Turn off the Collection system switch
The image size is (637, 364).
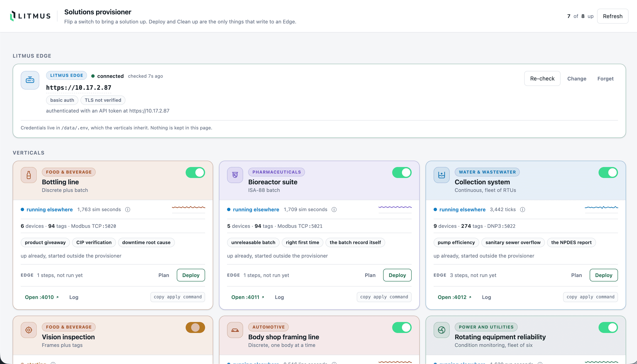(608, 172)
